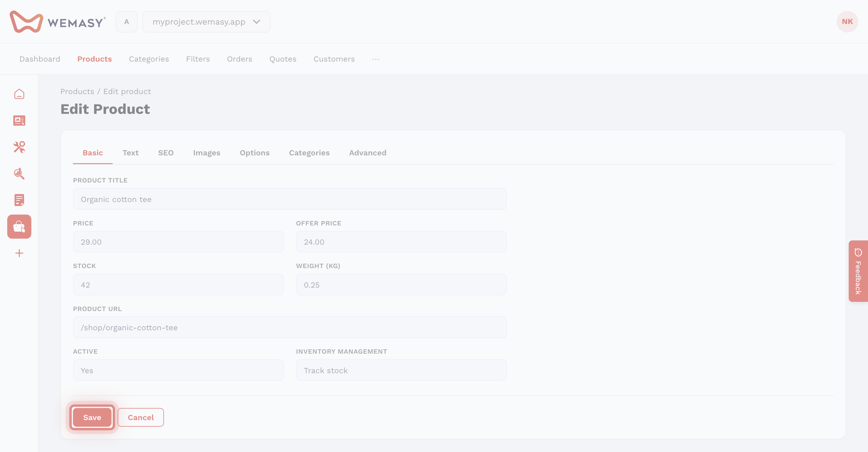Screen dimensions: 868x452
Task: Open Quotes in top navigation
Action: point(283,59)
